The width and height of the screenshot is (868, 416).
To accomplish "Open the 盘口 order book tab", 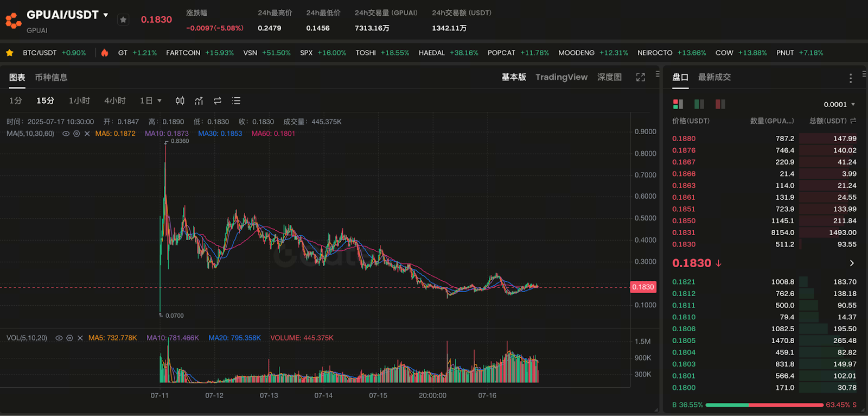I will pos(680,77).
